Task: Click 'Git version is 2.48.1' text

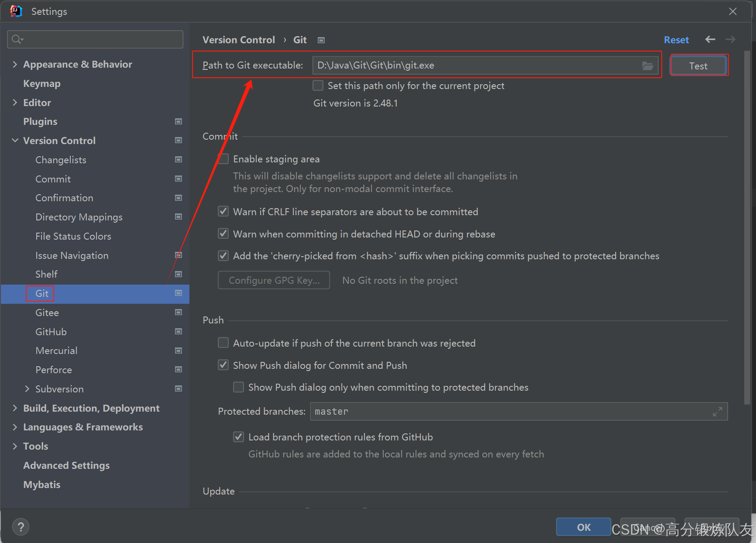Action: pos(356,103)
